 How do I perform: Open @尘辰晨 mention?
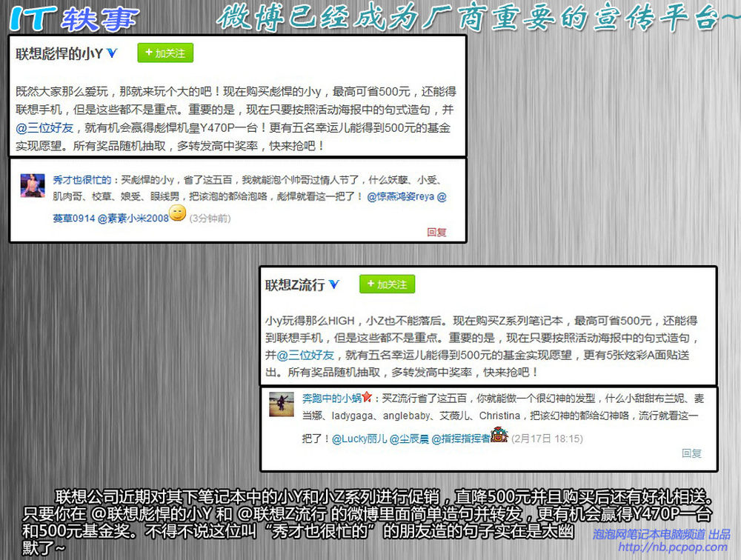409,439
